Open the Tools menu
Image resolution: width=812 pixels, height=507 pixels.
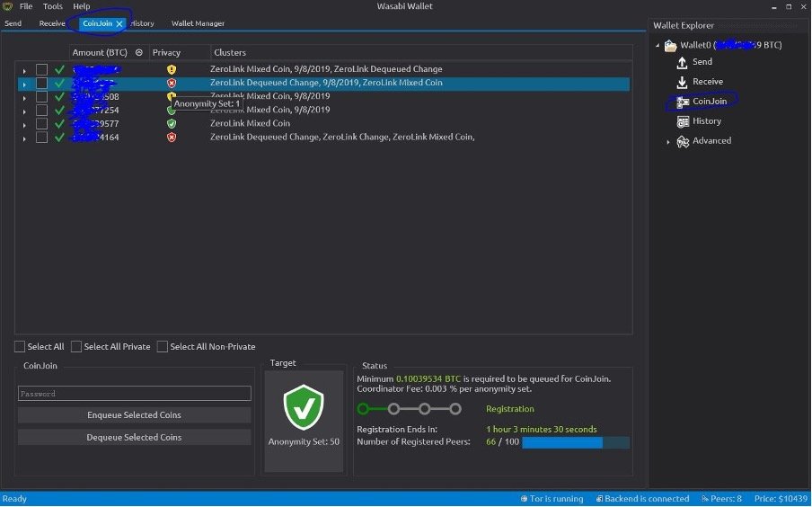(x=52, y=6)
